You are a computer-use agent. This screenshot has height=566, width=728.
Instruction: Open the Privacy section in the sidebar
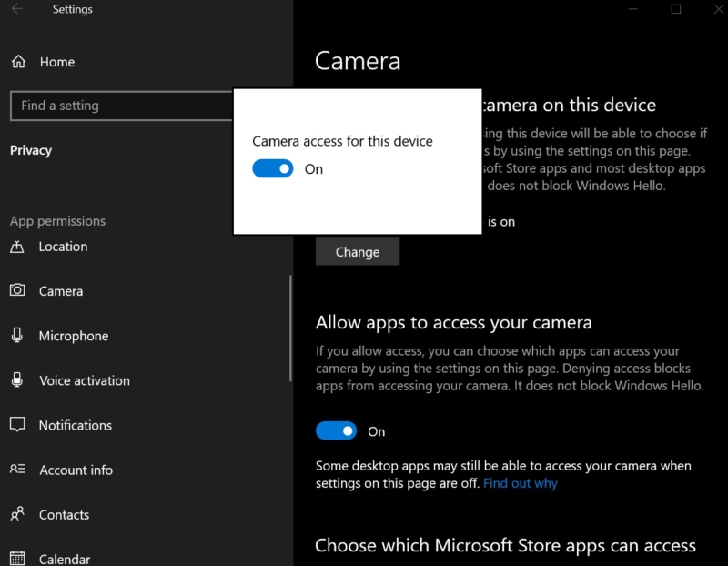[31, 149]
